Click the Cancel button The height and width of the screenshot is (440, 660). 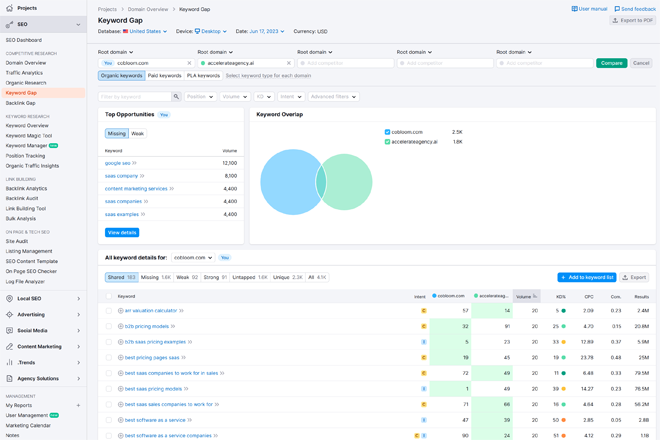click(x=641, y=63)
